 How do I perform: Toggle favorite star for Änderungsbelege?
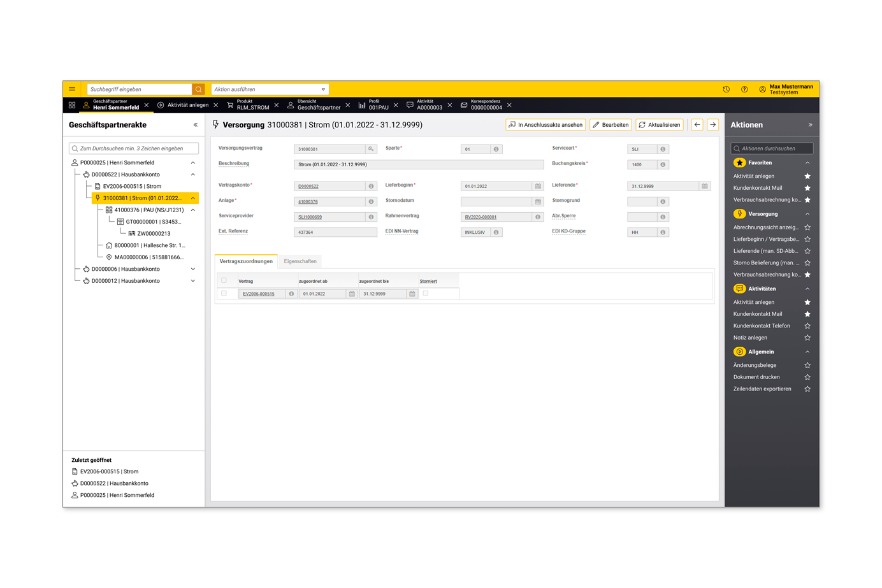pyautogui.click(x=807, y=366)
